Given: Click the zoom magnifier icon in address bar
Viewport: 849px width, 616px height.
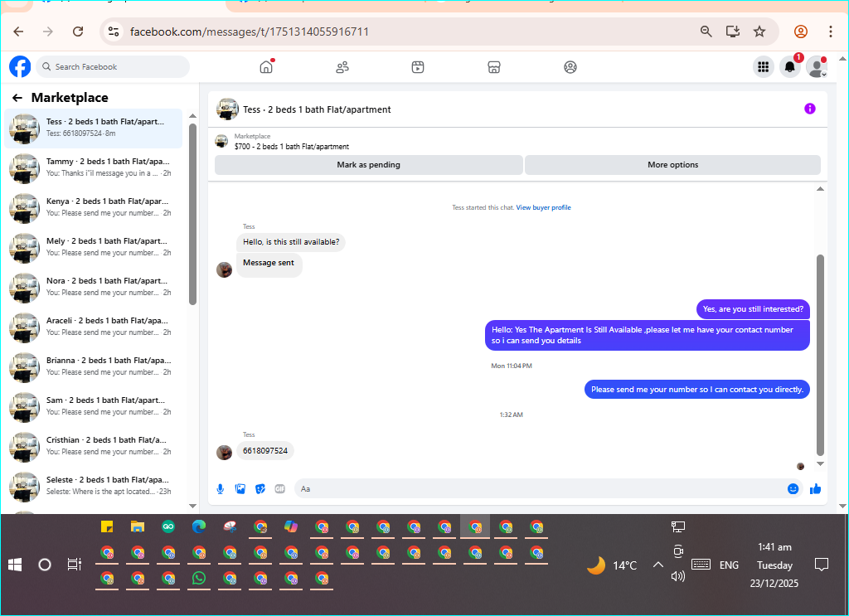Looking at the screenshot, I should 706,32.
